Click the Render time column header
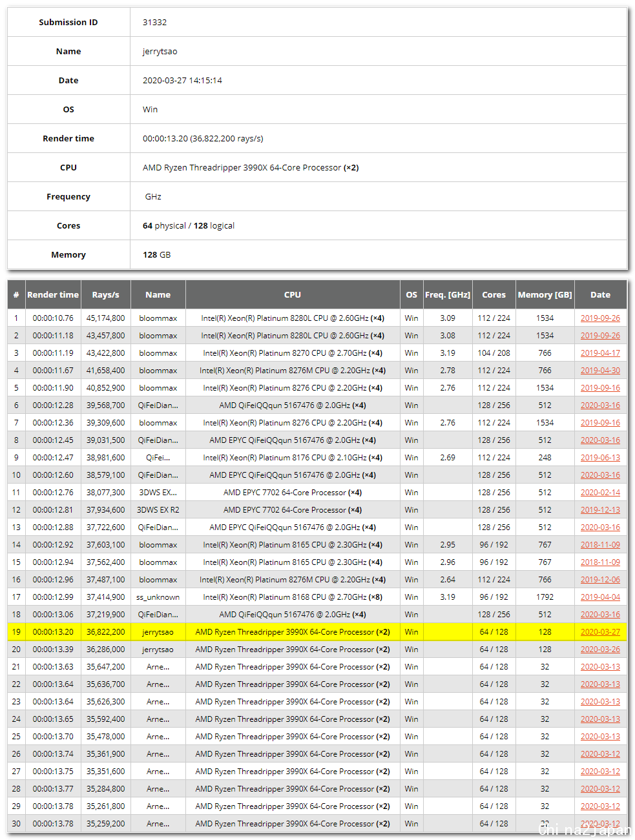 coord(53,294)
